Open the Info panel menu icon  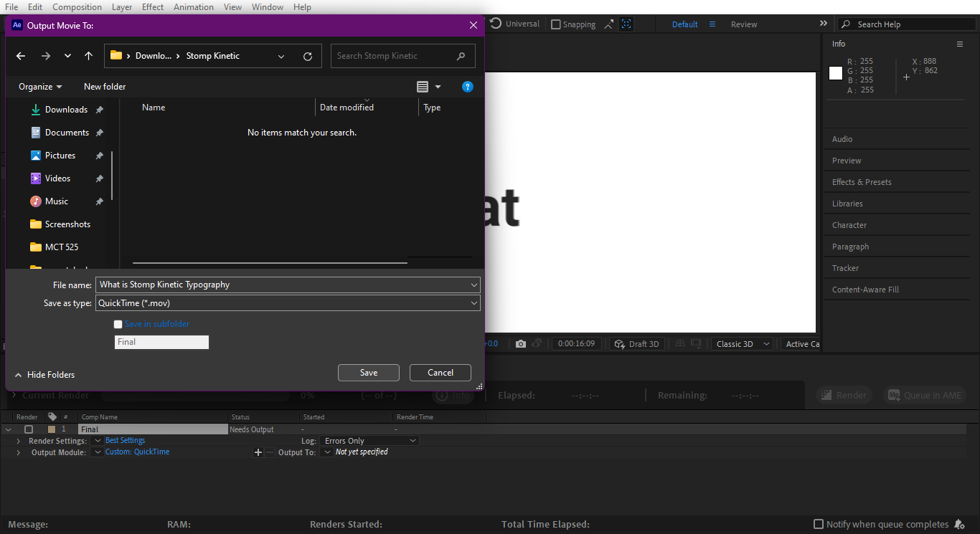pyautogui.click(x=960, y=44)
